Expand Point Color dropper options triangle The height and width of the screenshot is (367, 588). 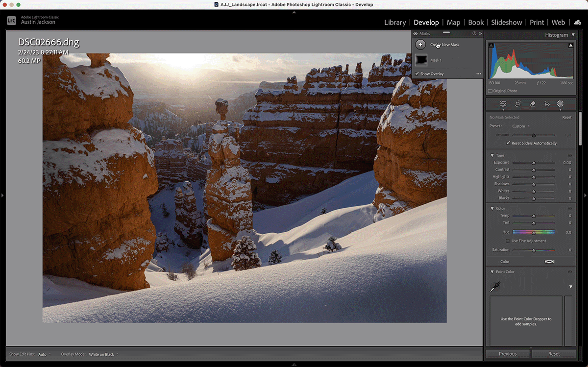click(x=570, y=287)
